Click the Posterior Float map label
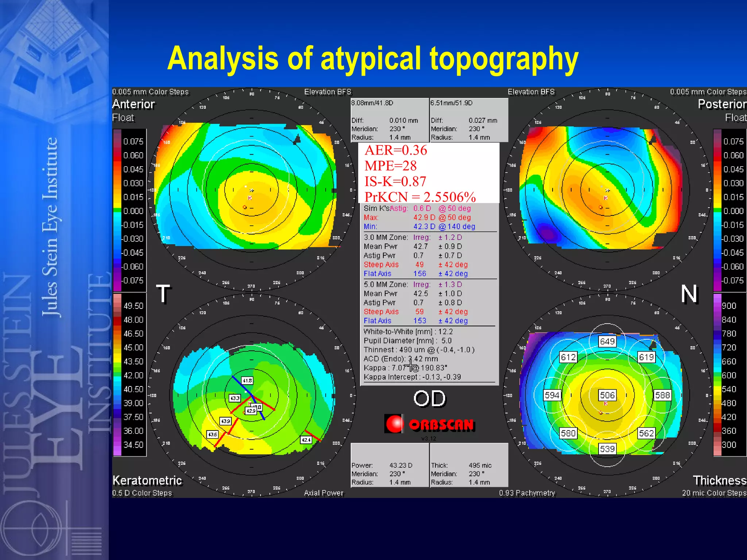The image size is (747, 560). pyautogui.click(x=722, y=110)
